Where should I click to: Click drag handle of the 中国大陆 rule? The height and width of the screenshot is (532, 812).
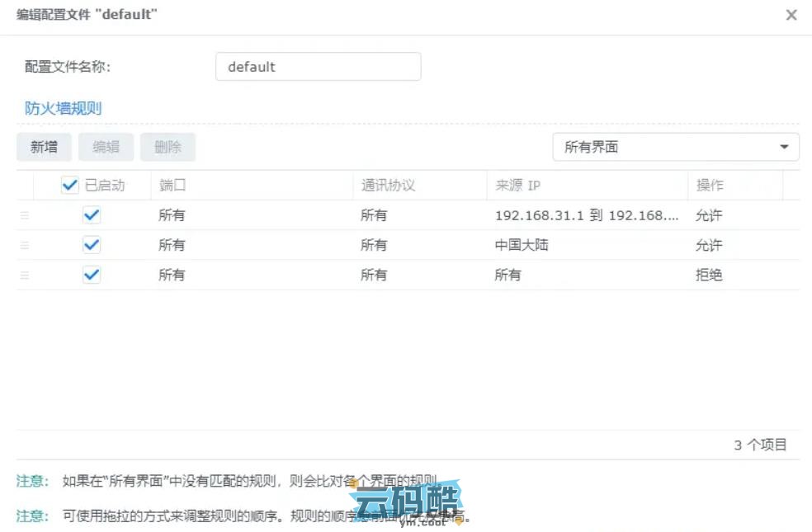pos(24,245)
